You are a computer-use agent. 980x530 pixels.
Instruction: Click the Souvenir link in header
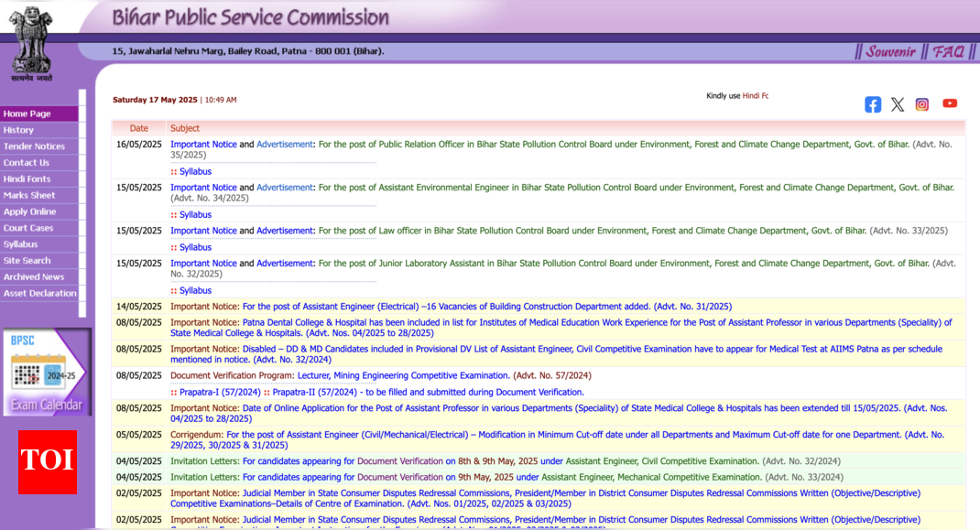click(x=890, y=52)
